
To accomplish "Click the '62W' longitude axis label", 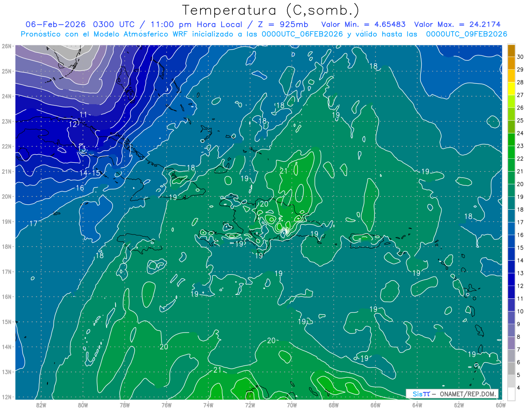I will click(459, 405).
